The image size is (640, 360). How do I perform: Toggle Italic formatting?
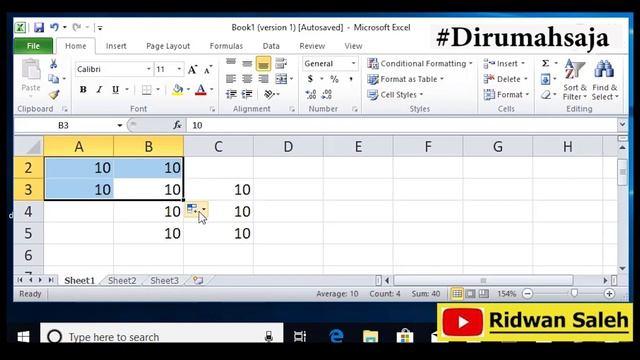99,89
